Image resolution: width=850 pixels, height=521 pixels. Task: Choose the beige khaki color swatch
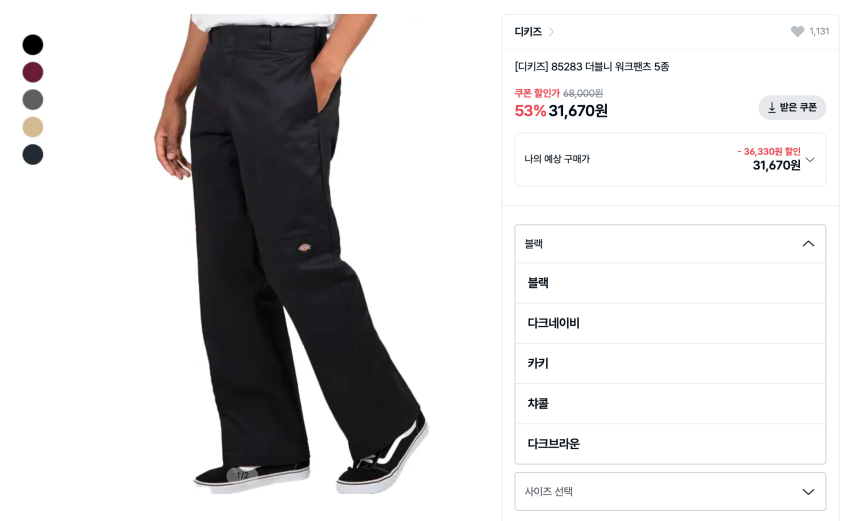tap(33, 127)
